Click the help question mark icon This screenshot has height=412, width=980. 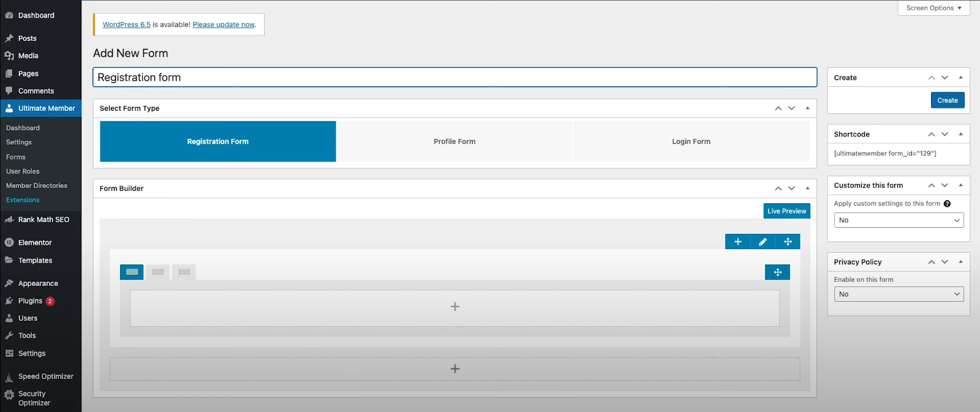[x=947, y=204]
